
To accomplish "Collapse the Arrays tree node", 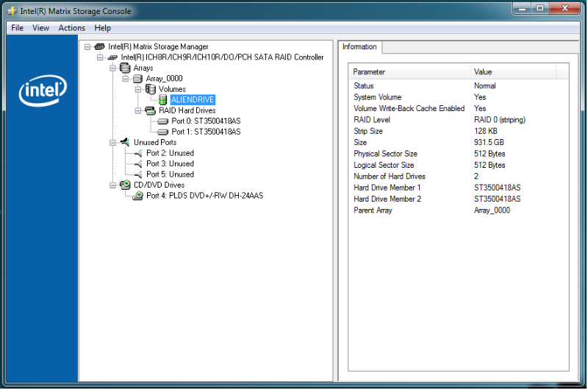I will 112,68.
